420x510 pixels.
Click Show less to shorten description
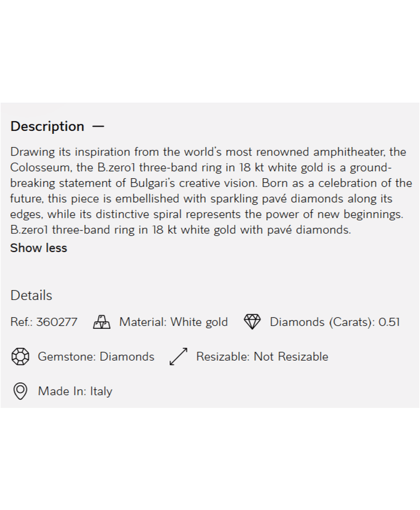38,248
